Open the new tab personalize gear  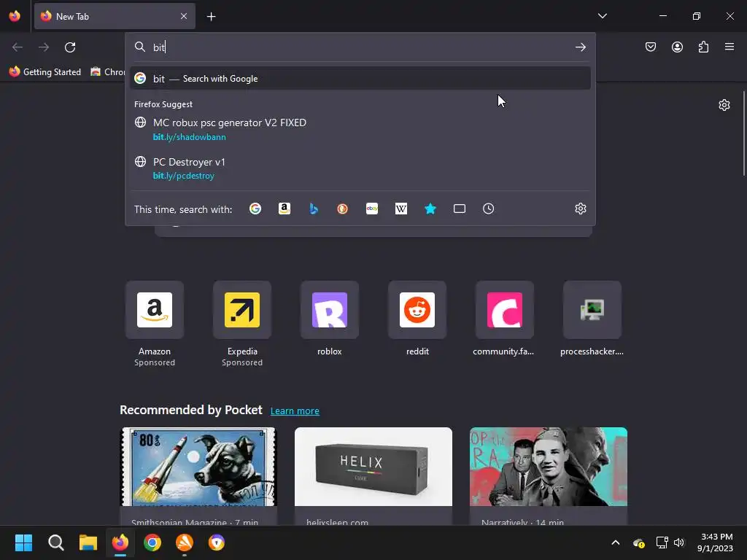pos(724,105)
